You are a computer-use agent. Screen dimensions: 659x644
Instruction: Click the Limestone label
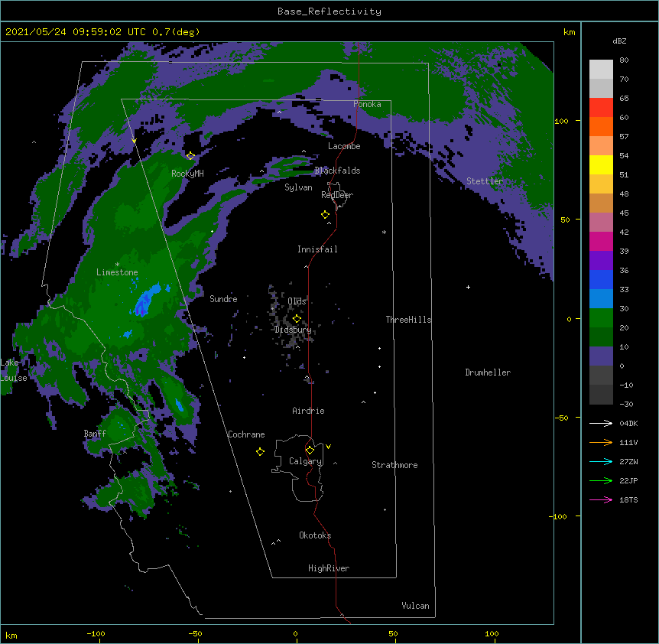coord(117,272)
